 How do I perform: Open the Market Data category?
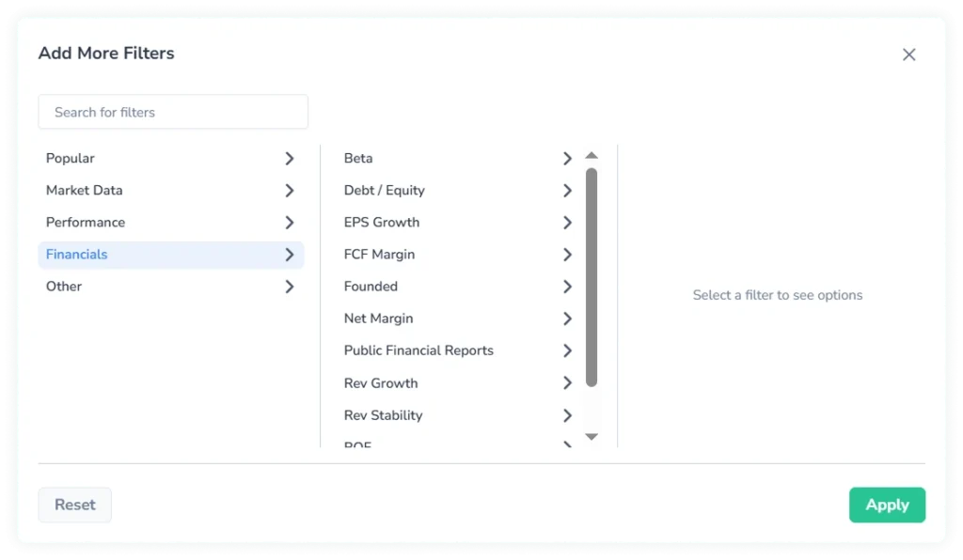click(x=169, y=190)
